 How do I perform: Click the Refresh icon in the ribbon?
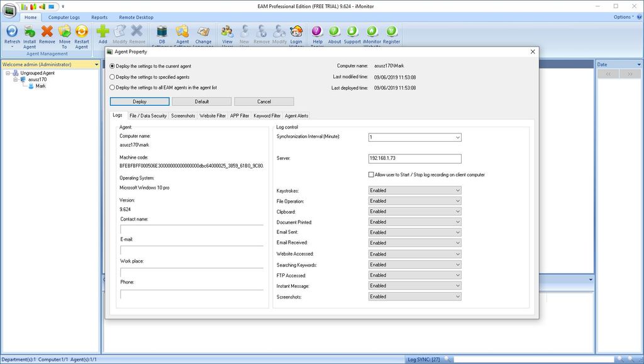tap(12, 31)
